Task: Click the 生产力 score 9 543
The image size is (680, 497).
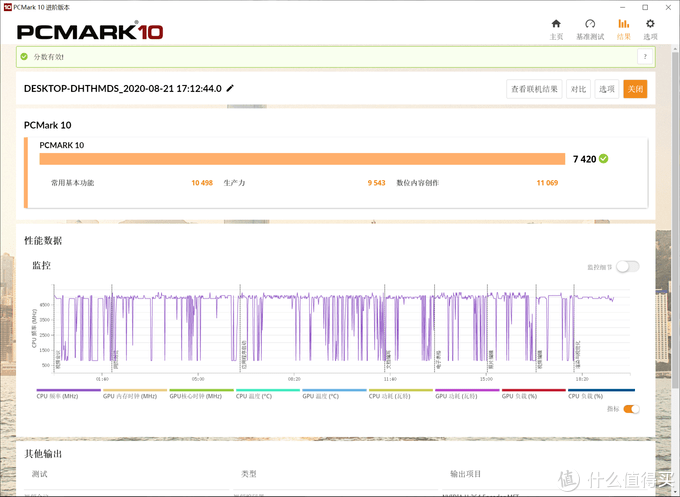Action: tap(376, 183)
